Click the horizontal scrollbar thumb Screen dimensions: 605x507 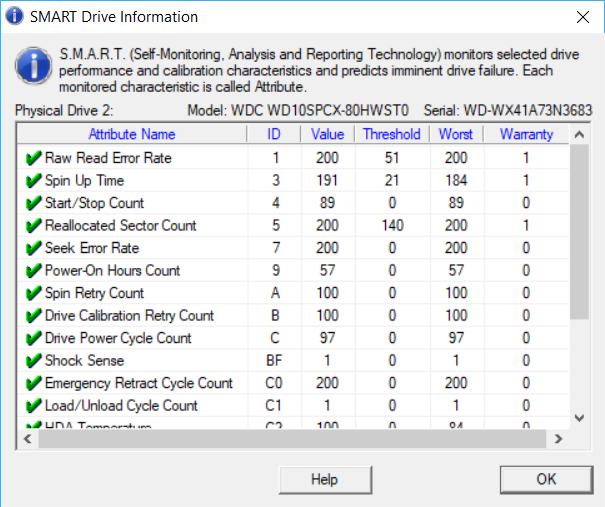(292, 439)
